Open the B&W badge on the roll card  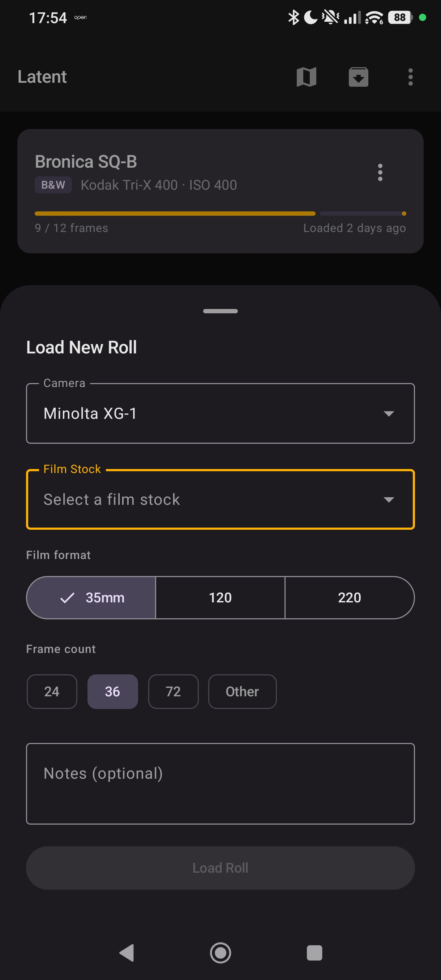point(53,185)
